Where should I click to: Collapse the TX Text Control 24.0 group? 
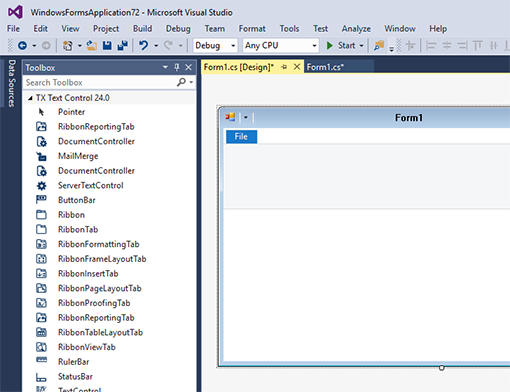pos(30,98)
